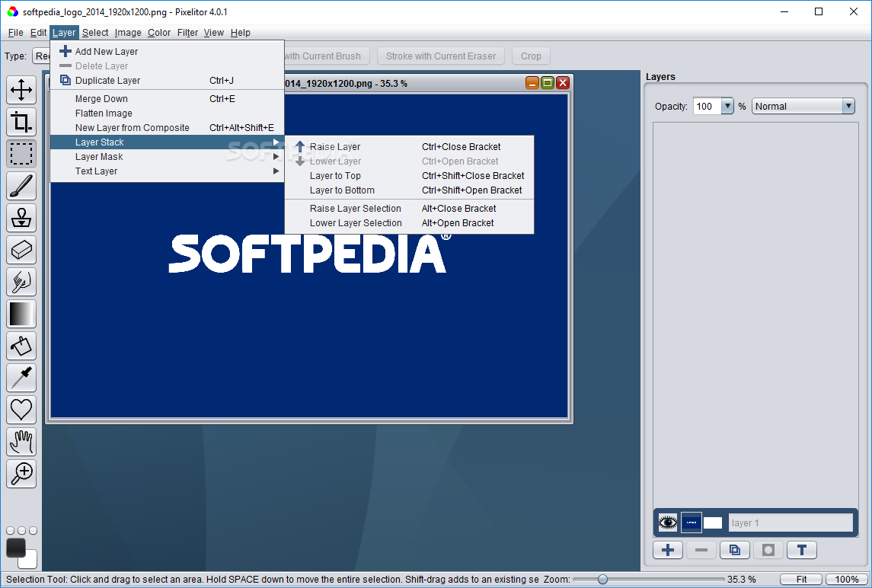This screenshot has width=872, height=588.
Task: Expand the Text Layer submenu
Action: click(167, 171)
